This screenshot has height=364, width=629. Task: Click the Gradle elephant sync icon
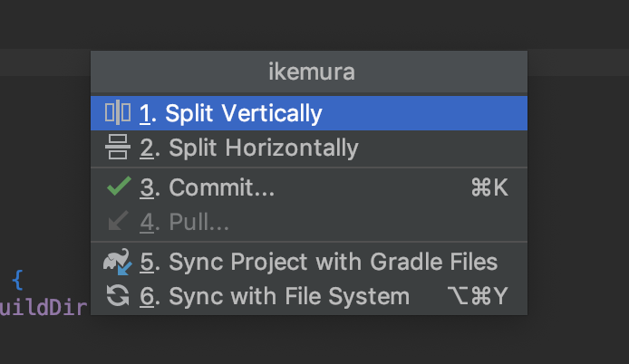pyautogui.click(x=117, y=262)
